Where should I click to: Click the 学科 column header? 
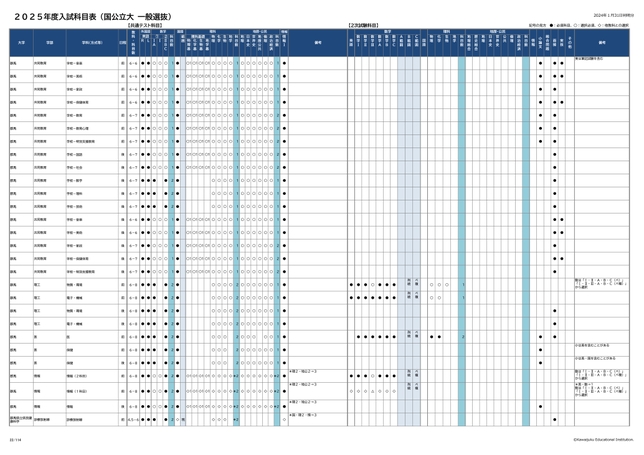tap(89, 43)
